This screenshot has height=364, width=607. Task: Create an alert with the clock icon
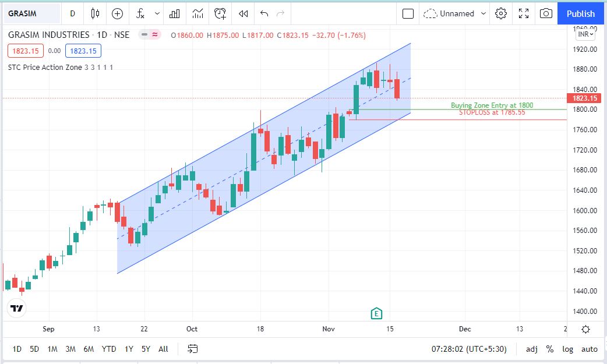tap(220, 13)
